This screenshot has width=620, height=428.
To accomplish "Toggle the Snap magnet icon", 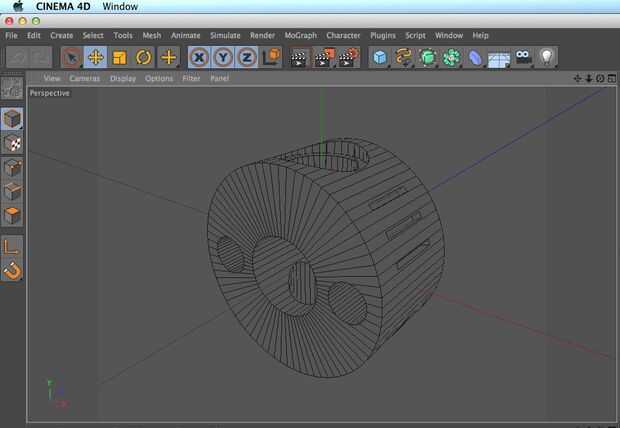I will click(x=12, y=271).
